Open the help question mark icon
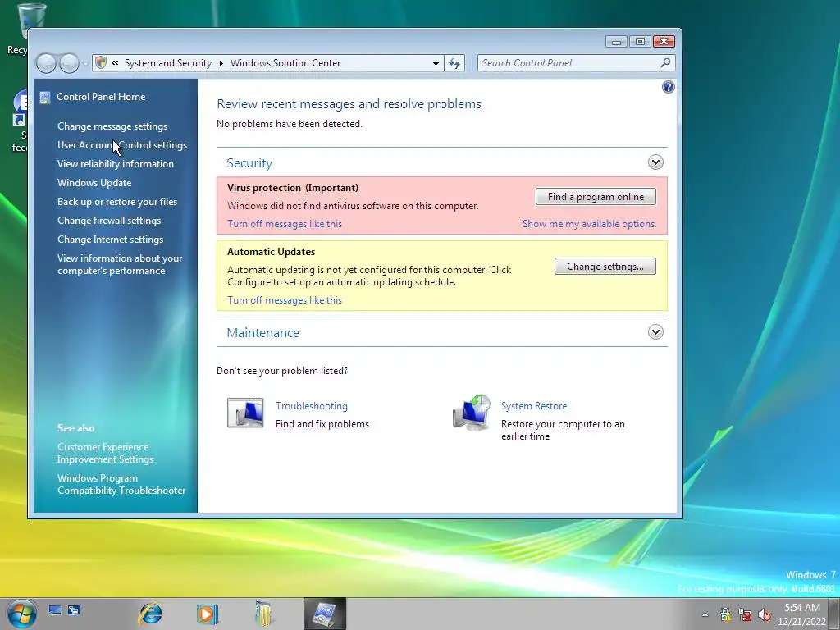840x630 pixels. coord(668,87)
